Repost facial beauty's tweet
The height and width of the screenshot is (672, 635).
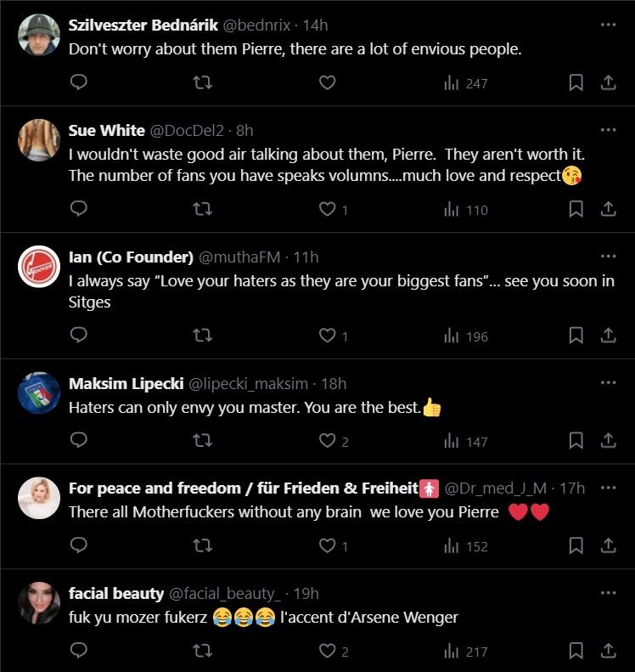[x=203, y=652]
